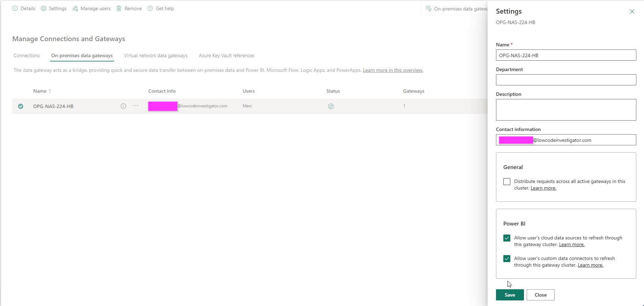Click the Department input field
Viewport: 644px width, 306px height.
566,80
